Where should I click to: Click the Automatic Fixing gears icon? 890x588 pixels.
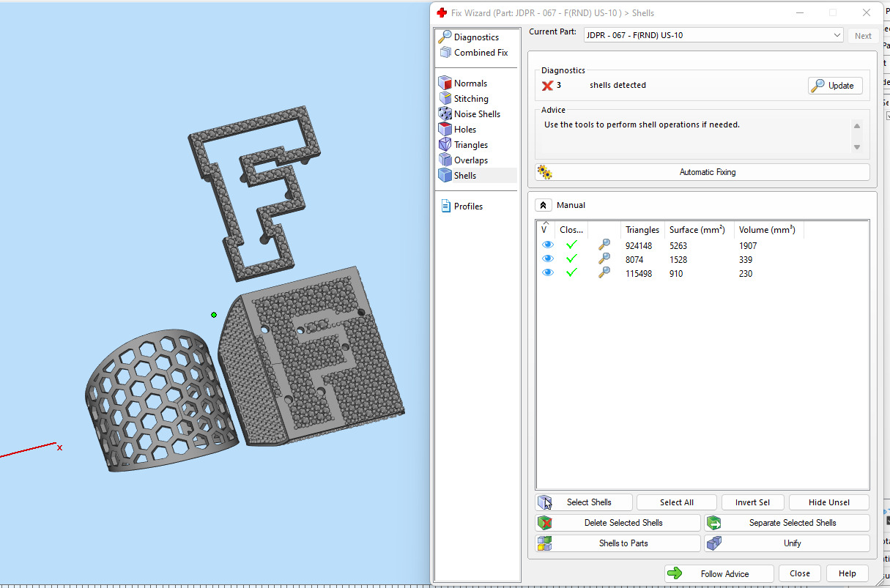tap(544, 172)
